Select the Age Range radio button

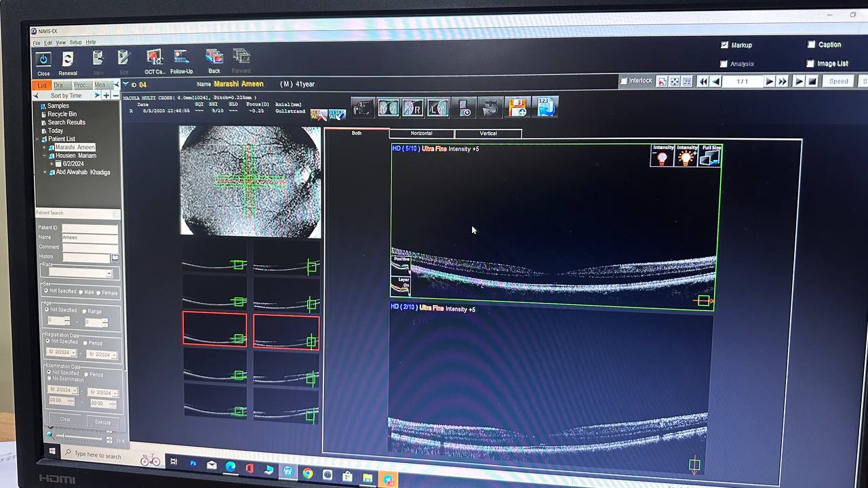(x=83, y=311)
